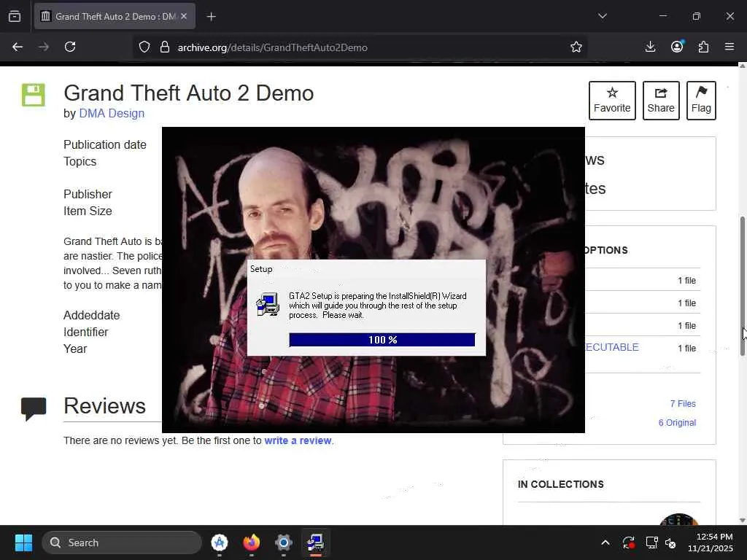Show hidden system tray icons chevron

point(605,542)
